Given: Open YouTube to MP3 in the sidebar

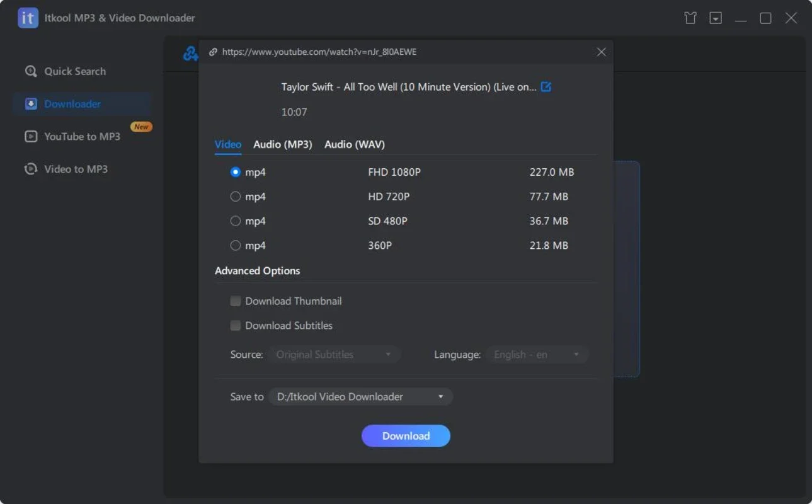Looking at the screenshot, I should [x=82, y=136].
